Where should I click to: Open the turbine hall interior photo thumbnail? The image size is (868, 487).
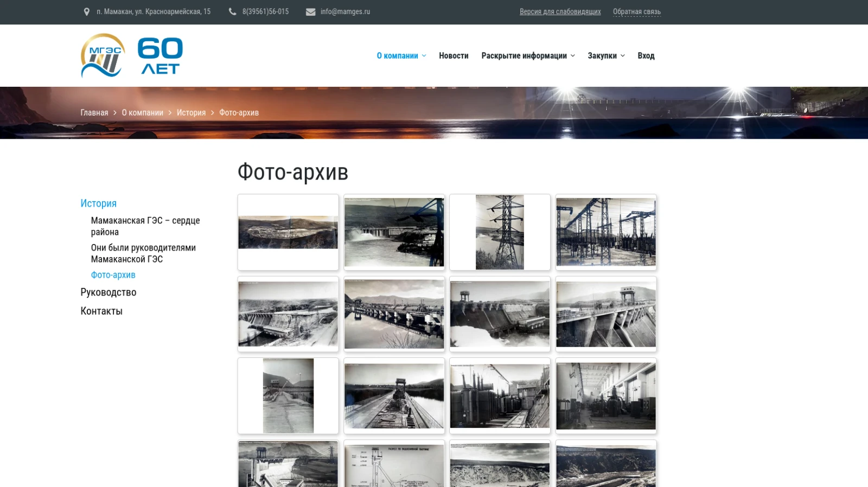point(606,396)
